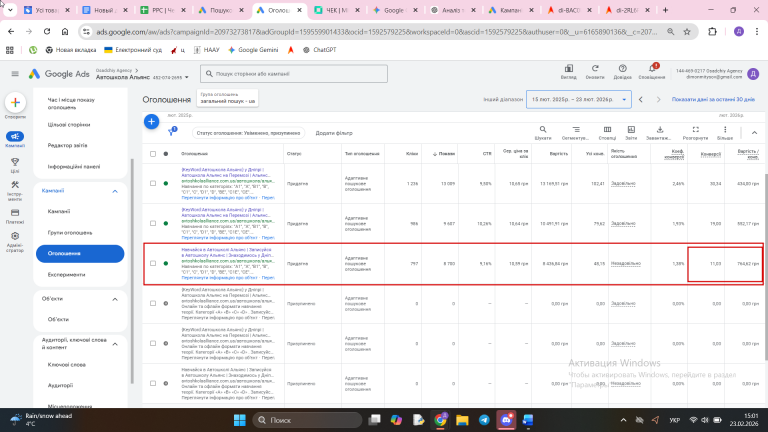Tick the select-all checkbox in table header
768x432 pixels.
click(x=153, y=154)
